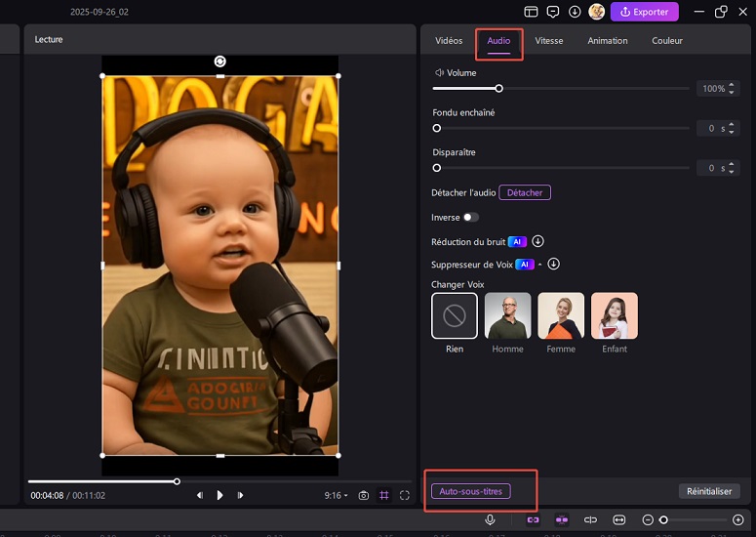This screenshot has height=537, width=756.
Task: Open the Animation tab
Action: coord(608,41)
